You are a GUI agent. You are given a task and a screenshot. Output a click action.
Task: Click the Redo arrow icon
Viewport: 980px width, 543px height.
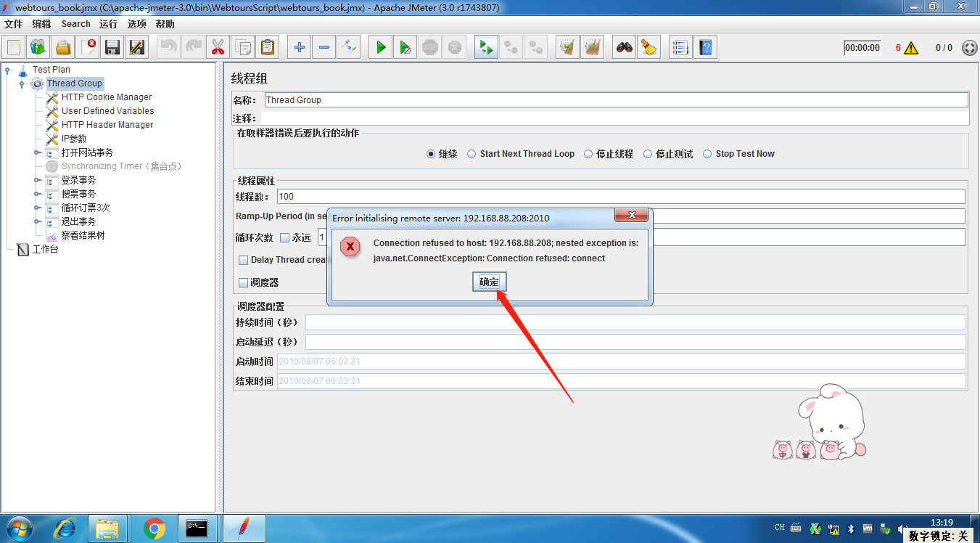click(x=193, y=48)
